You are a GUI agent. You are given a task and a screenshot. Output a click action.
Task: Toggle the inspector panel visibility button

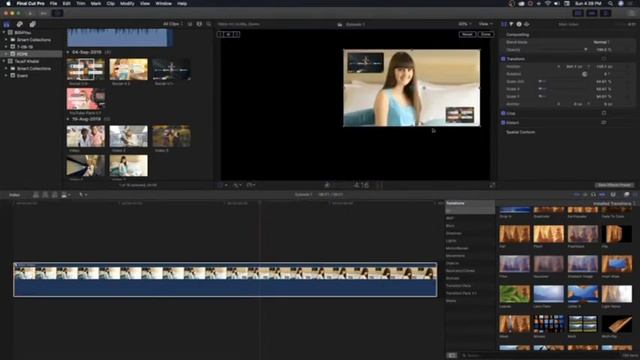pos(606,13)
